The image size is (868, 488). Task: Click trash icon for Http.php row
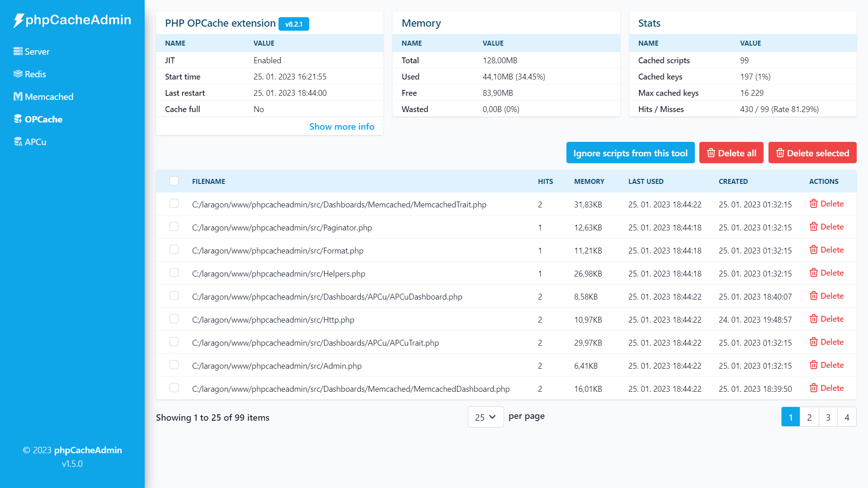coord(813,319)
